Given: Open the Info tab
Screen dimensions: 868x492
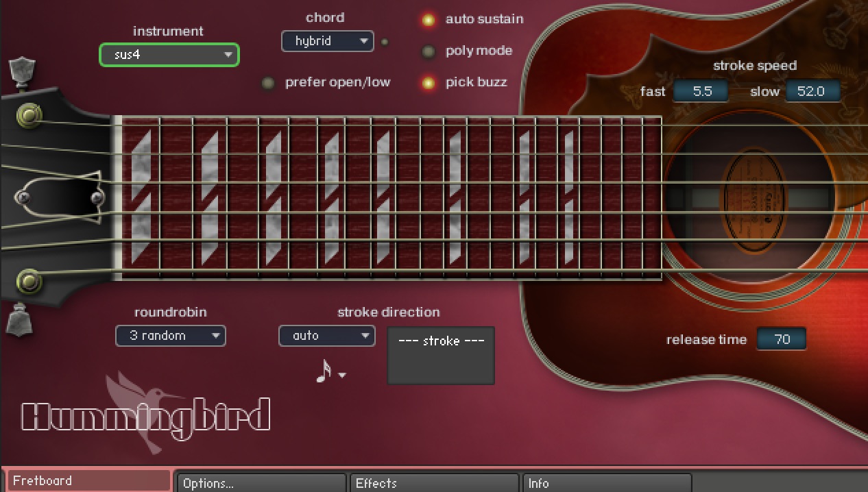Looking at the screenshot, I should pyautogui.click(x=607, y=483).
